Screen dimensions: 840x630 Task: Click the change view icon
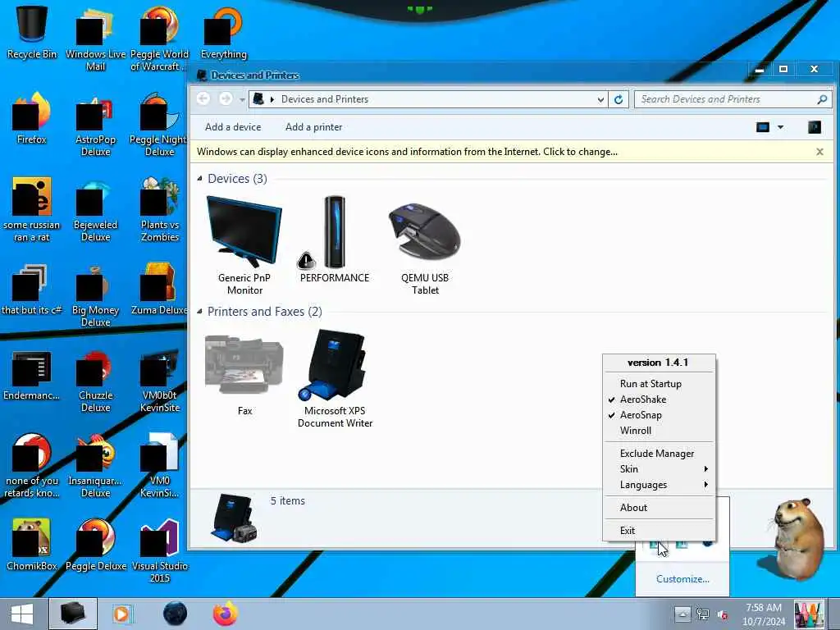(762, 127)
